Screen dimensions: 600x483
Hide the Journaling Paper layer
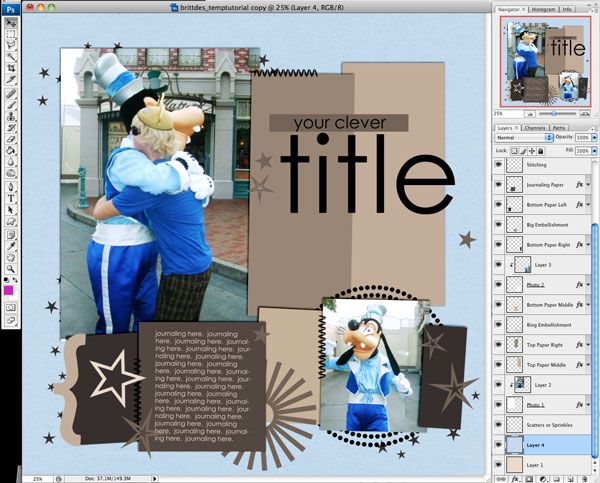[x=498, y=184]
